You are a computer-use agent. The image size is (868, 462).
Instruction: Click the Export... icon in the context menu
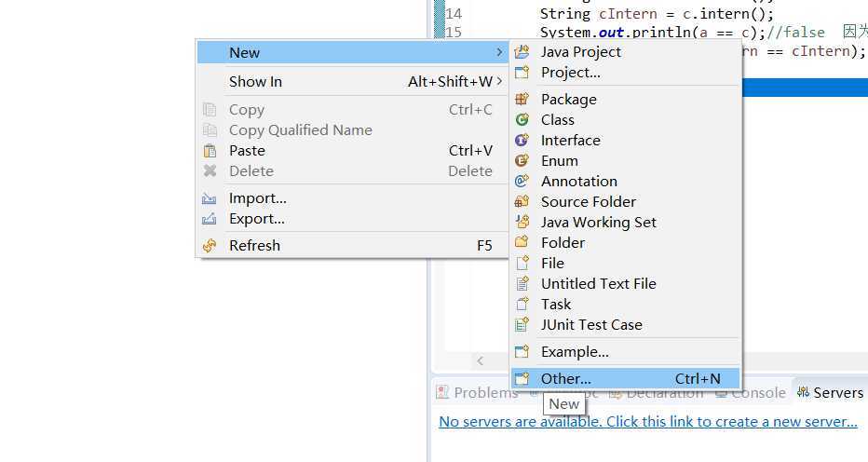(x=210, y=219)
